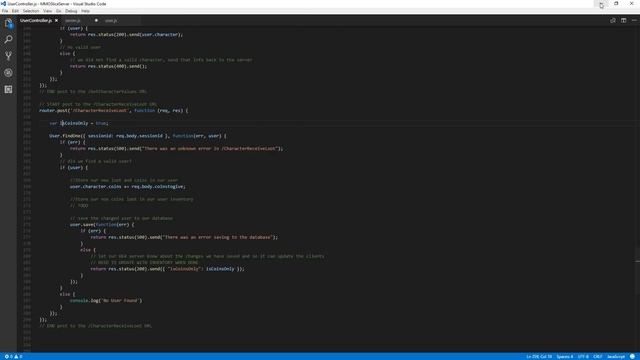Viewport: 640px width, 360px height.
Task: Click the 'There was an error saving to the database' line
Action: pyautogui.click(x=184, y=237)
